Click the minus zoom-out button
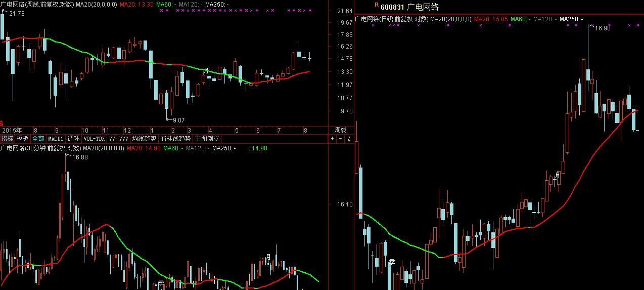 (x=340, y=138)
